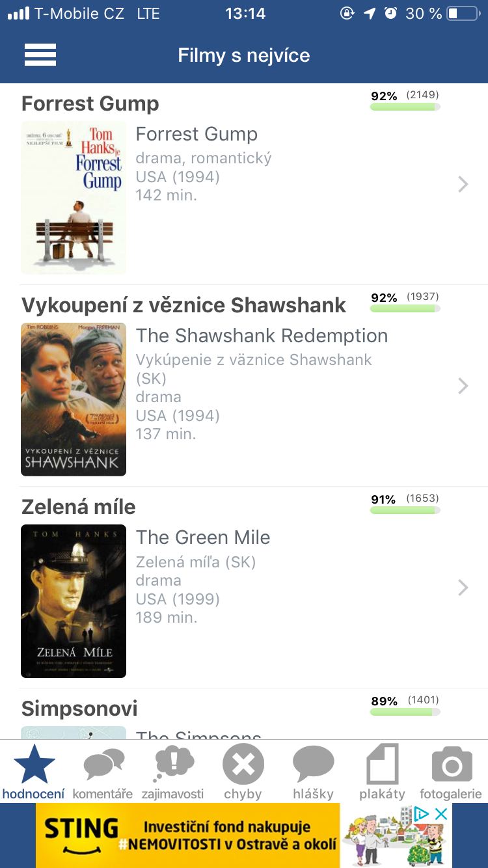Tap the Forrest Gump poster thumbnail
The width and height of the screenshot is (488, 868).
tap(74, 198)
